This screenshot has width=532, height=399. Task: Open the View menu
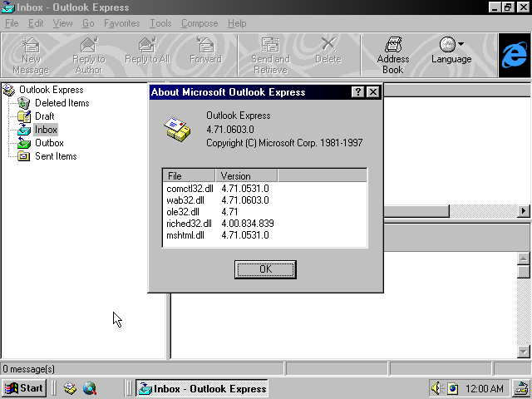coord(63,23)
